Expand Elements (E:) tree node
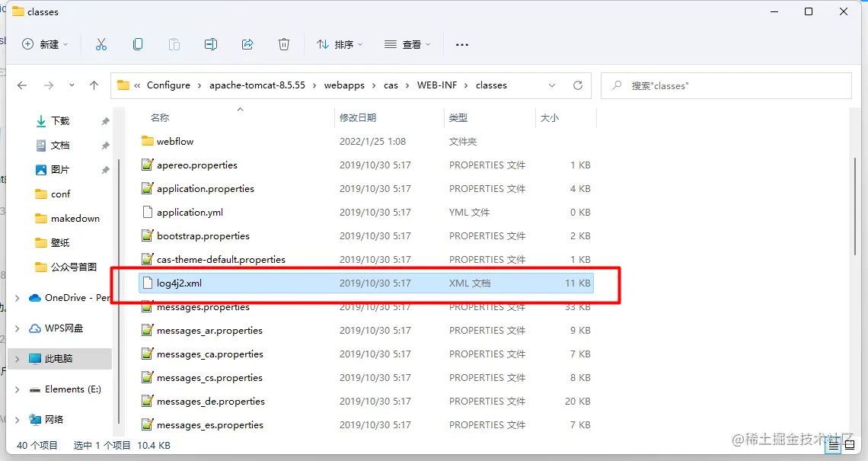 click(x=18, y=389)
